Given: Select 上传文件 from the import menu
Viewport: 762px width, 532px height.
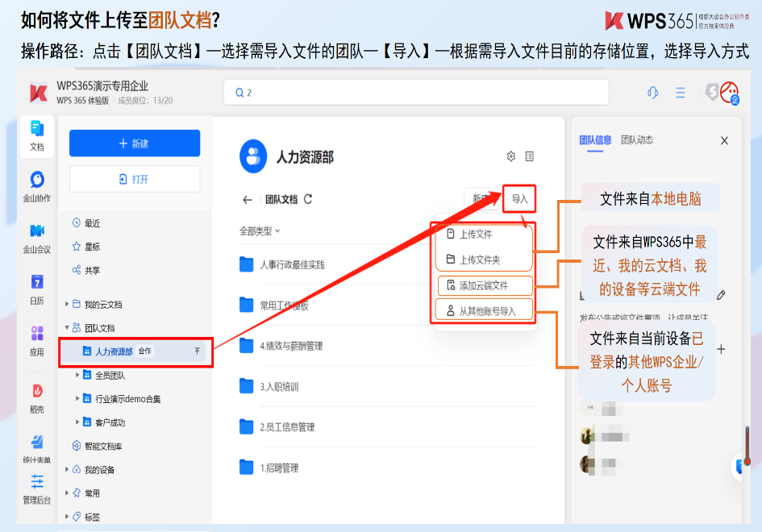Looking at the screenshot, I should coord(476,235).
